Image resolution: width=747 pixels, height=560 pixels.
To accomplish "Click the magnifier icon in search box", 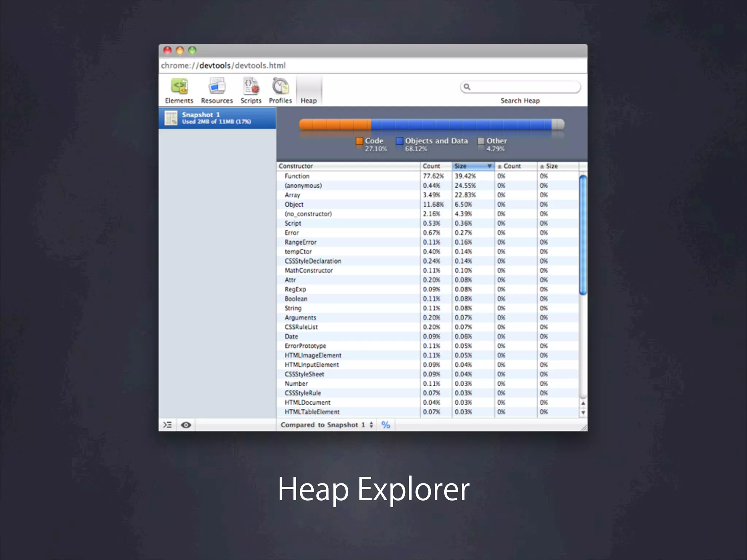I will [x=467, y=87].
